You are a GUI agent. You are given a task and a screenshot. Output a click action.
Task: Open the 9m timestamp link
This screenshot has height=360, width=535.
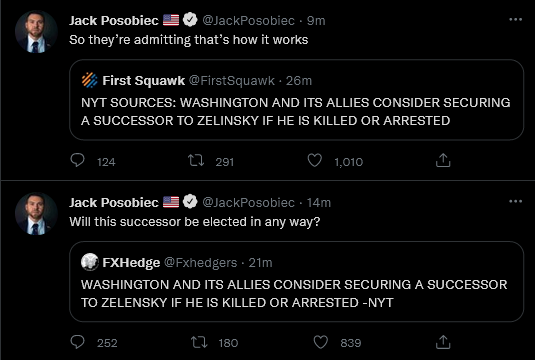pyautogui.click(x=316, y=20)
